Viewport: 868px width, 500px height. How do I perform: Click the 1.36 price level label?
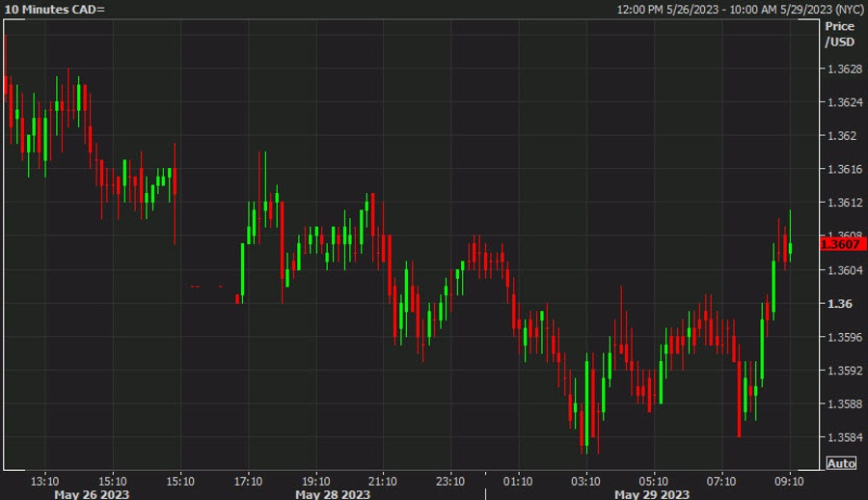point(838,304)
